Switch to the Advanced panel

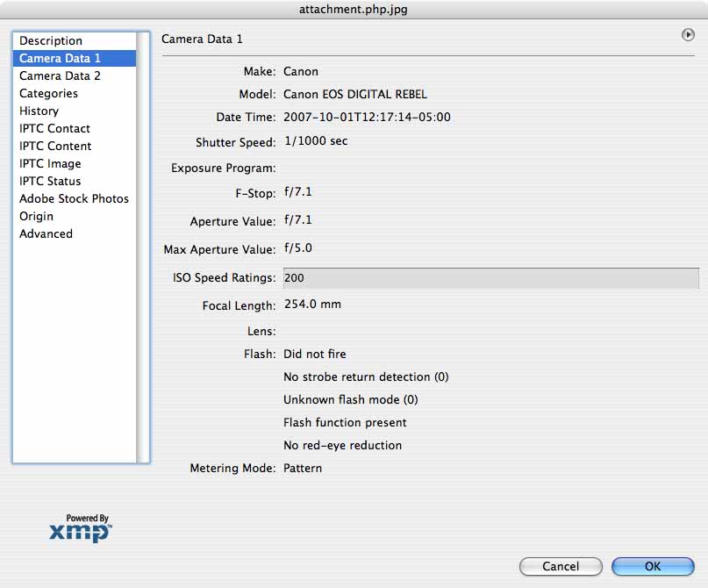[46, 233]
